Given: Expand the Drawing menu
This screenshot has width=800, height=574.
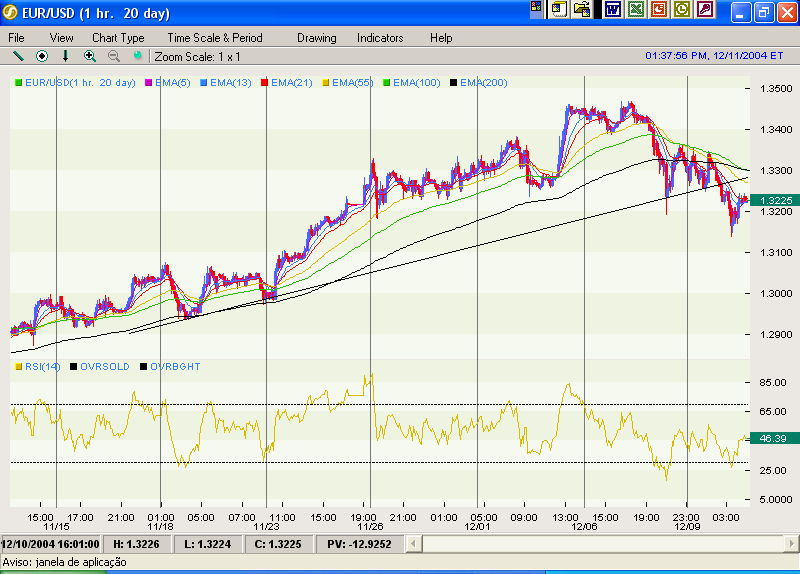Looking at the screenshot, I should [x=316, y=38].
